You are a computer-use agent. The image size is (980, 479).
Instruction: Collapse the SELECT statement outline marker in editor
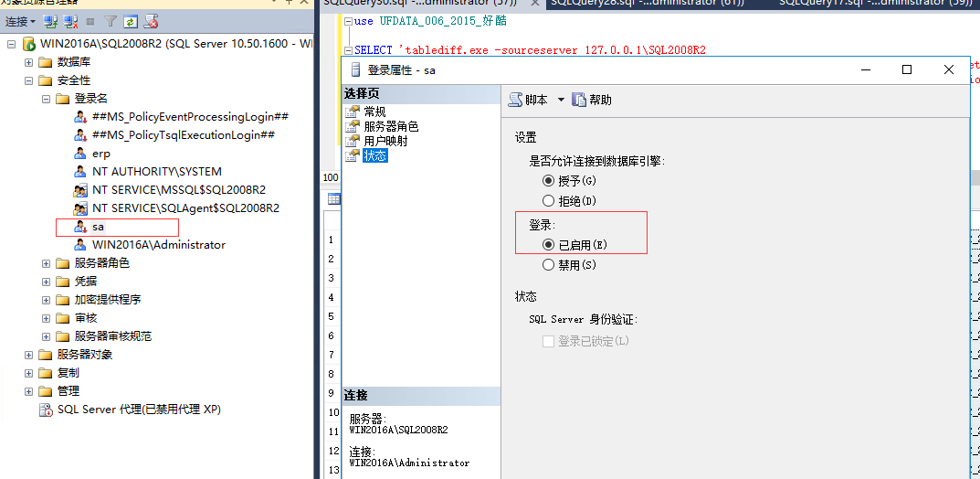point(347,50)
